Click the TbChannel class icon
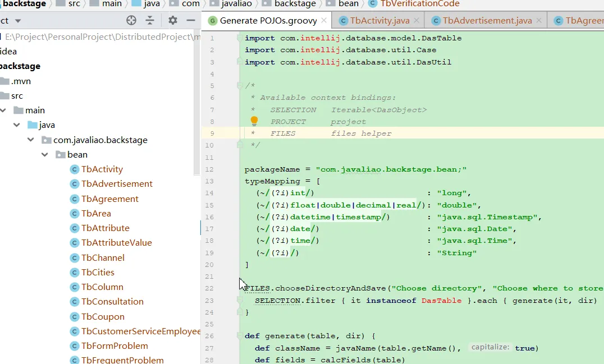Viewport: 604px width, 364px height. tap(74, 258)
